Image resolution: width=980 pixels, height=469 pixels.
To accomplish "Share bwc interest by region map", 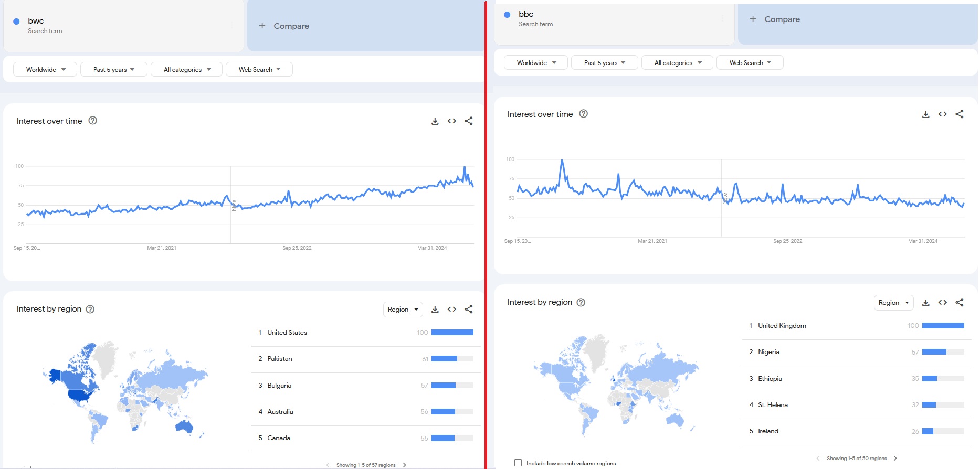I will (x=469, y=310).
